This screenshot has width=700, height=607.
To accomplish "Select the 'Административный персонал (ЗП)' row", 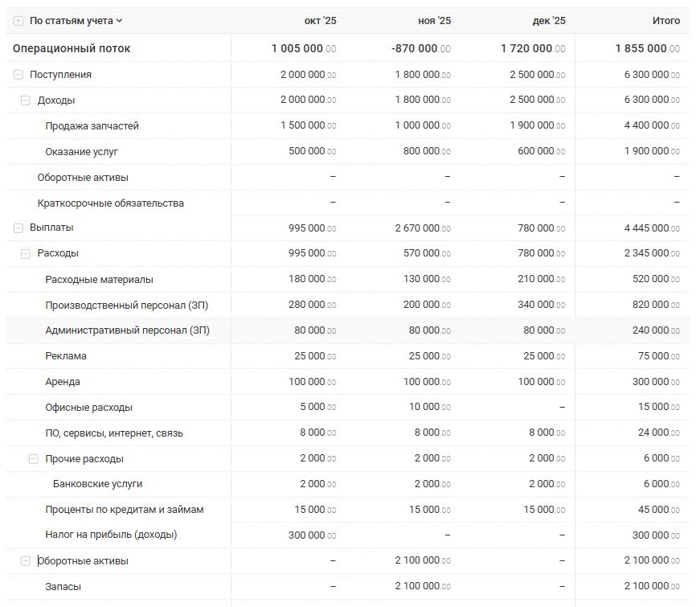I will click(127, 330).
